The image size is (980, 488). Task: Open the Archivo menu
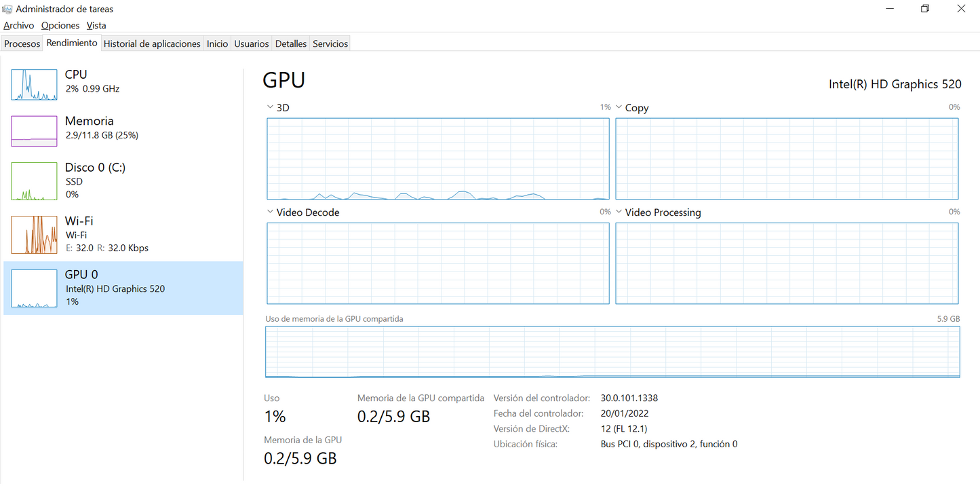18,25
